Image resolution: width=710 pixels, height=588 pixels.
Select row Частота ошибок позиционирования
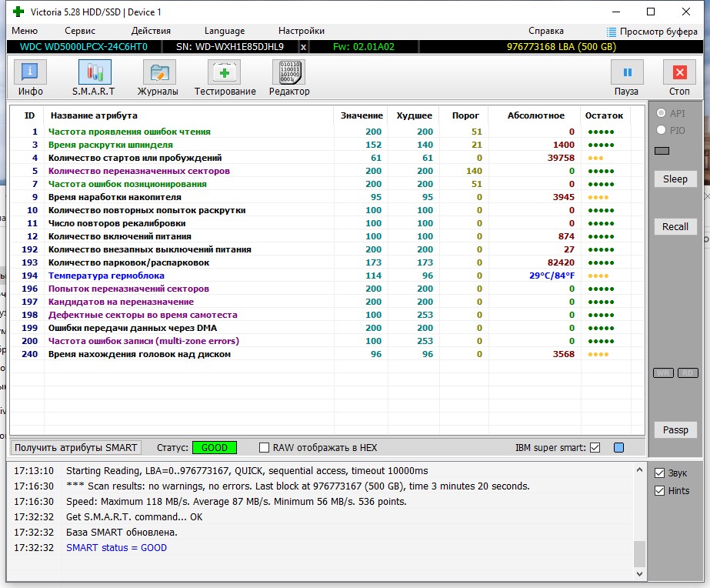click(x=327, y=184)
